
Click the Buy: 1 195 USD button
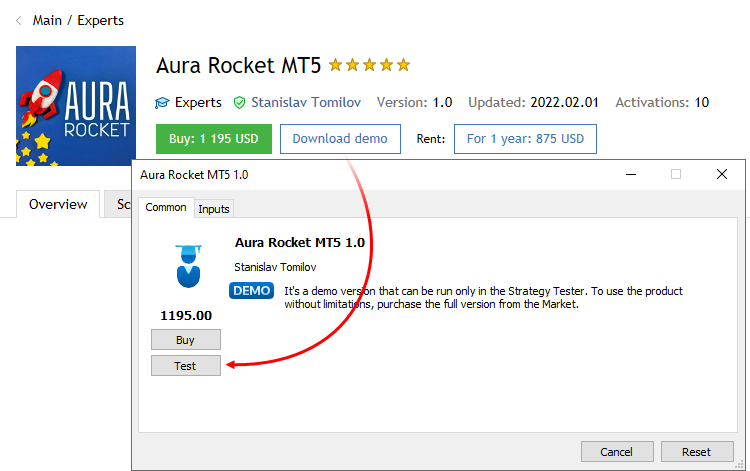(214, 139)
